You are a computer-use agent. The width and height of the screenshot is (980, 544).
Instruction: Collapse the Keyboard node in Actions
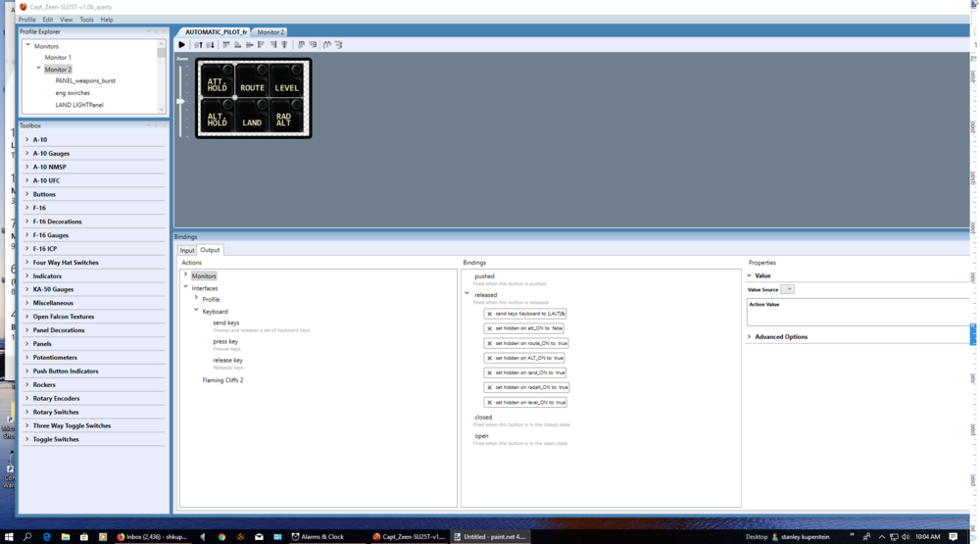[196, 310]
